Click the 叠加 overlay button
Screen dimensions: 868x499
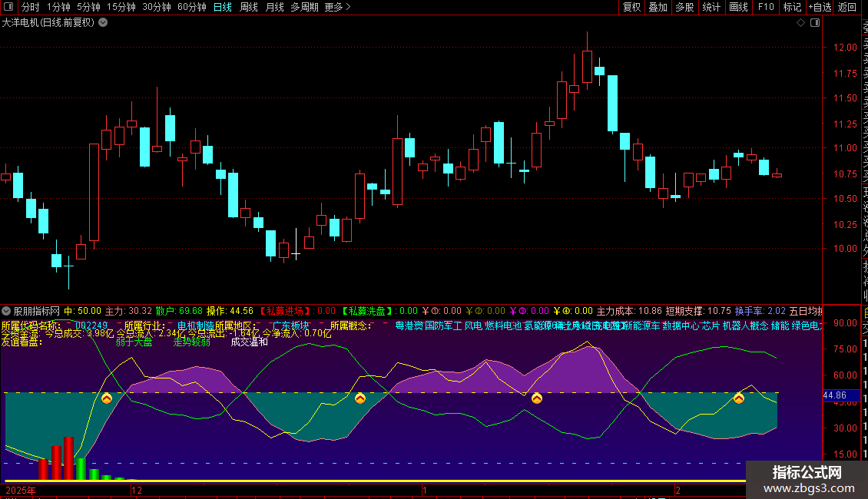[658, 7]
